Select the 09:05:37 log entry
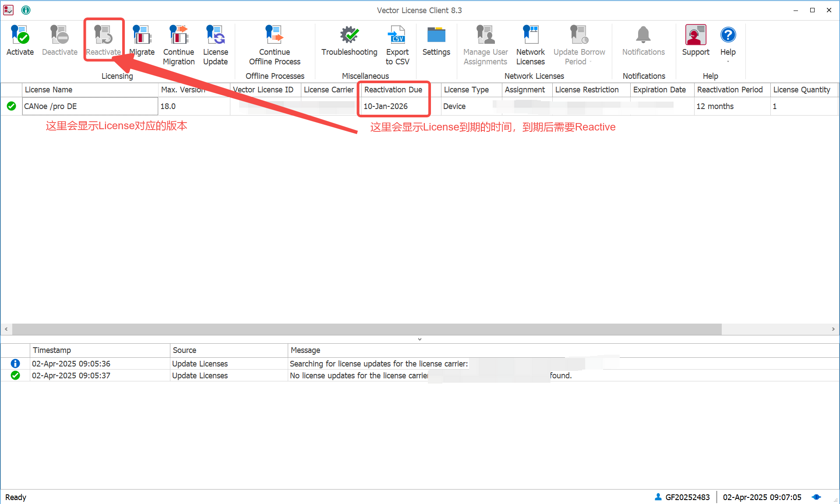Viewport: 840px width, 504px height. point(420,375)
